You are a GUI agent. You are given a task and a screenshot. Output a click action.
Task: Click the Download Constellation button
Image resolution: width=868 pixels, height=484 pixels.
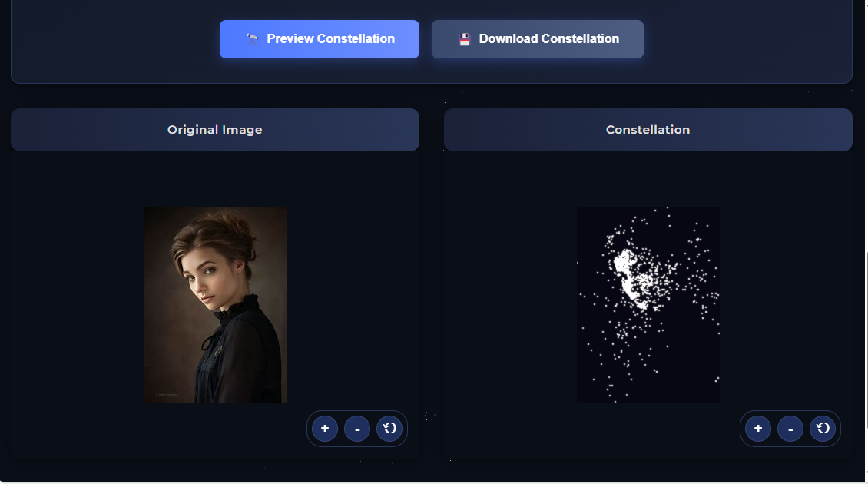point(538,39)
